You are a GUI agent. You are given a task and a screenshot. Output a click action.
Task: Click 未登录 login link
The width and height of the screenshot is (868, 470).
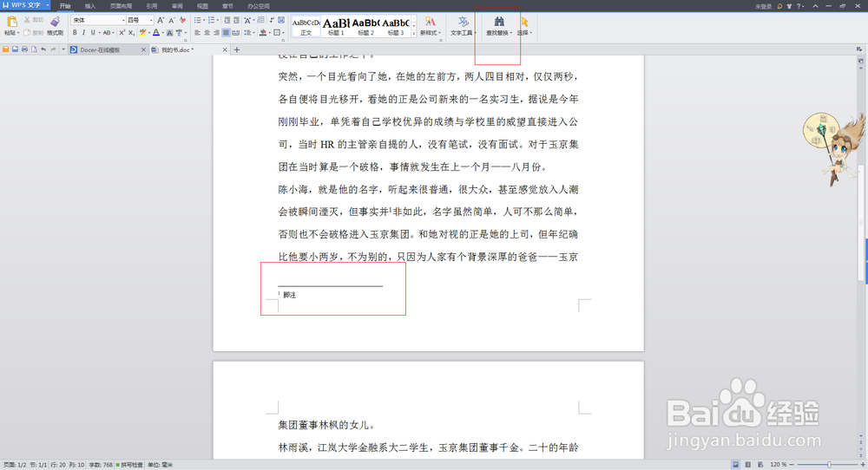(763, 6)
